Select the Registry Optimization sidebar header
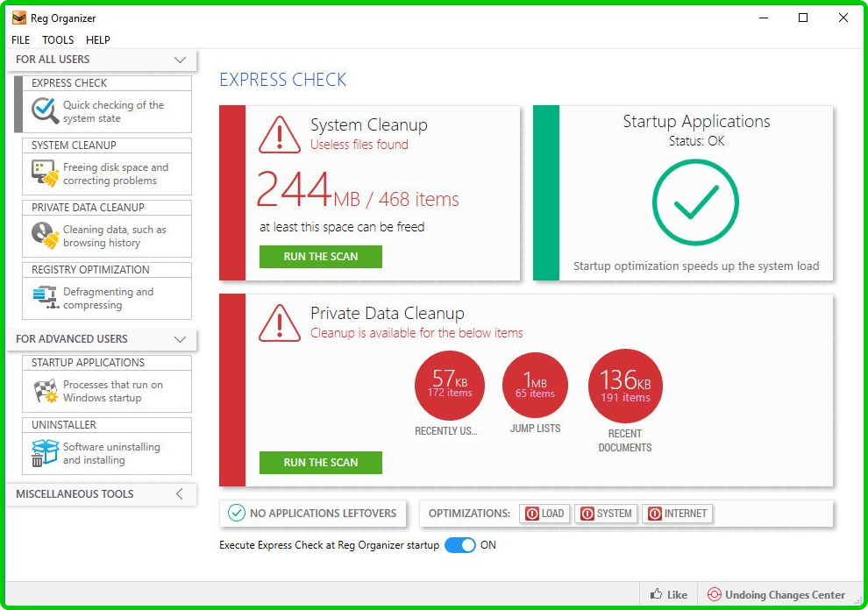Viewport: 868px width, 610px height. [x=107, y=270]
